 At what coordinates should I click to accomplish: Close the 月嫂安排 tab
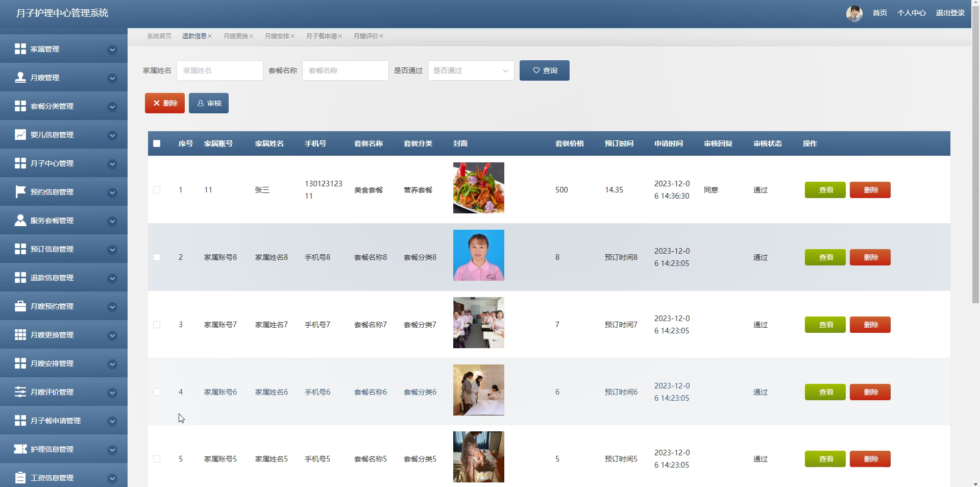292,36
